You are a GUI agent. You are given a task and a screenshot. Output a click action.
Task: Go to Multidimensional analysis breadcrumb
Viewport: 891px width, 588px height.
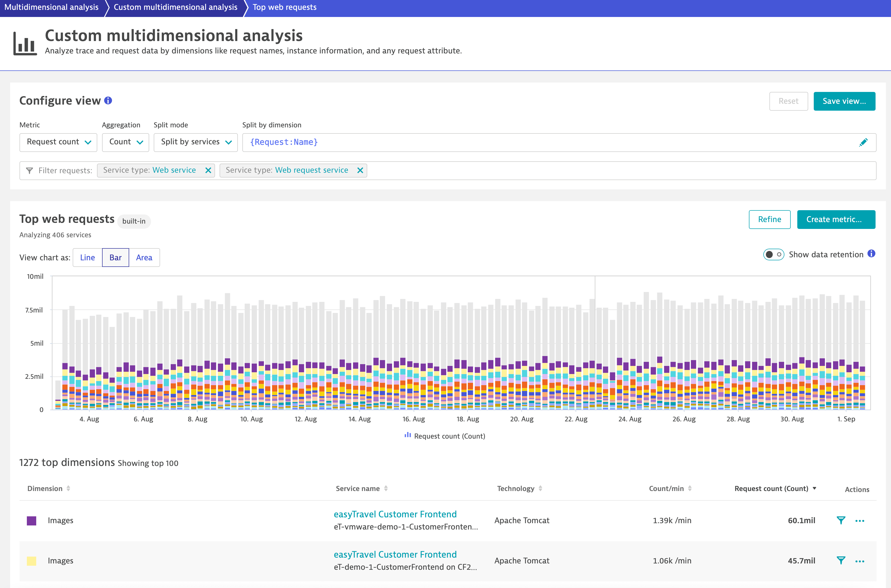[51, 7]
